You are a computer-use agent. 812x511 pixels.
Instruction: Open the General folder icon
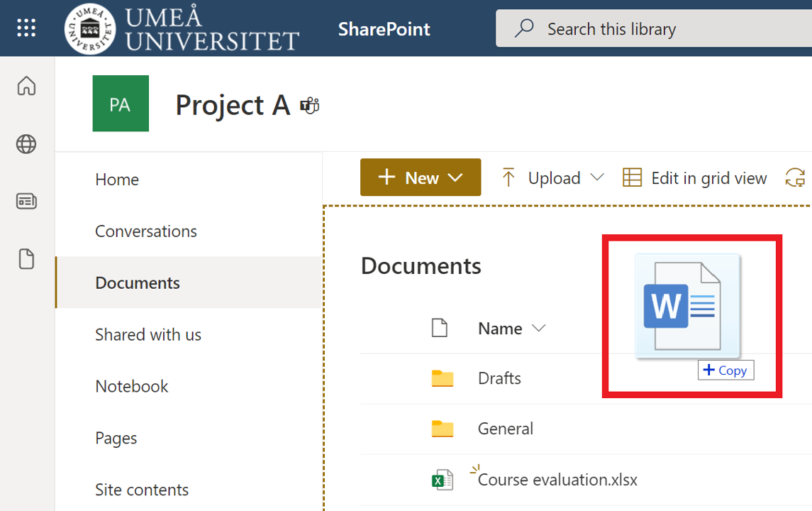click(x=443, y=429)
